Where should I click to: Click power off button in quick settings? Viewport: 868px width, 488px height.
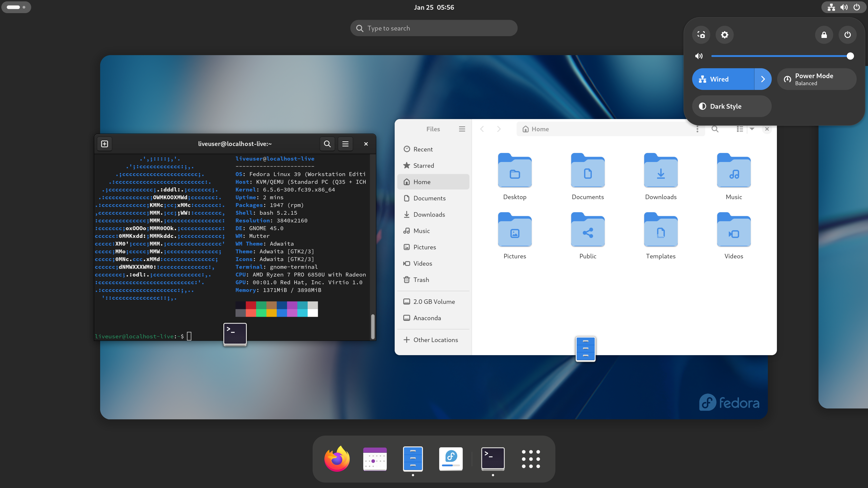[x=847, y=35]
